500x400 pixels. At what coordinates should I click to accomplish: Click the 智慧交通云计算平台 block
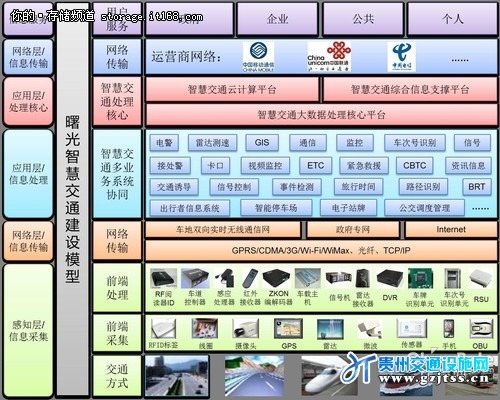point(232,89)
